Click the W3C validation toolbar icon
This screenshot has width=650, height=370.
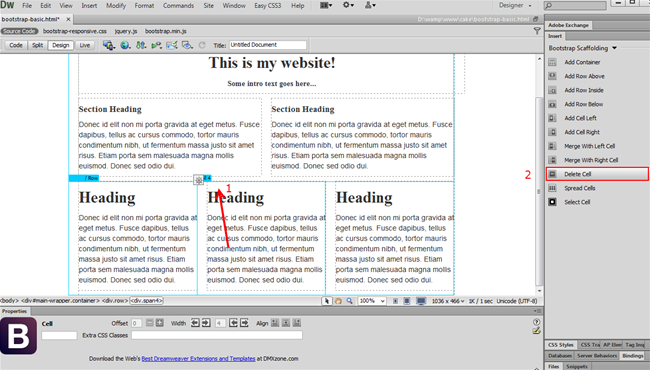pyautogui.click(x=156, y=45)
